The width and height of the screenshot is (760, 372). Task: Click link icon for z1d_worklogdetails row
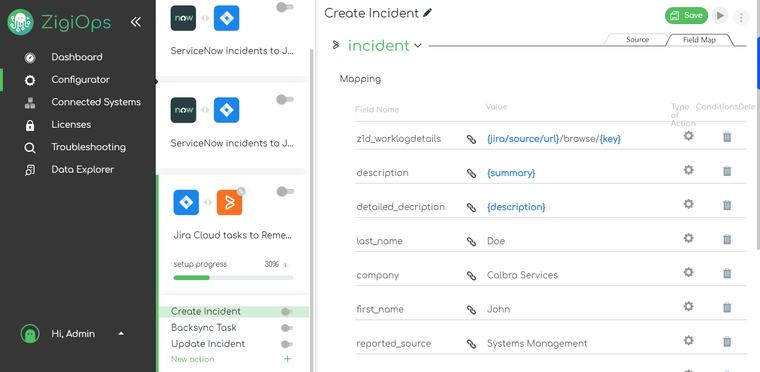pos(471,139)
